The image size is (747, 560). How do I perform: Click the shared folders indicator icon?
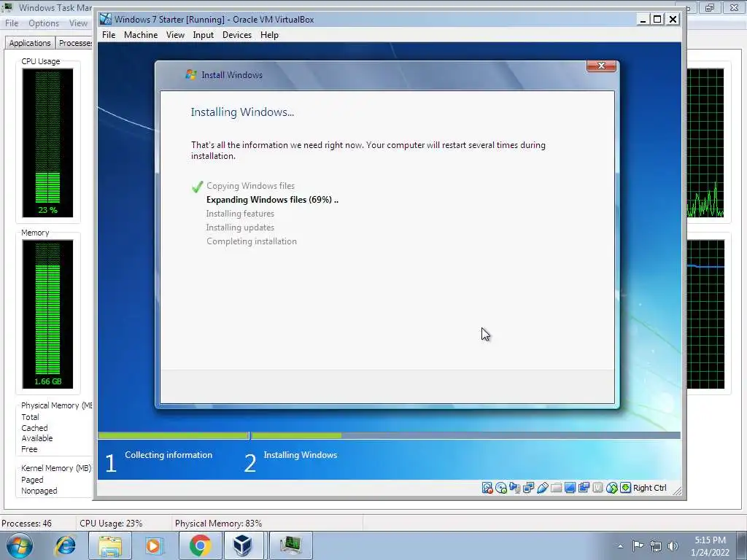click(x=556, y=488)
